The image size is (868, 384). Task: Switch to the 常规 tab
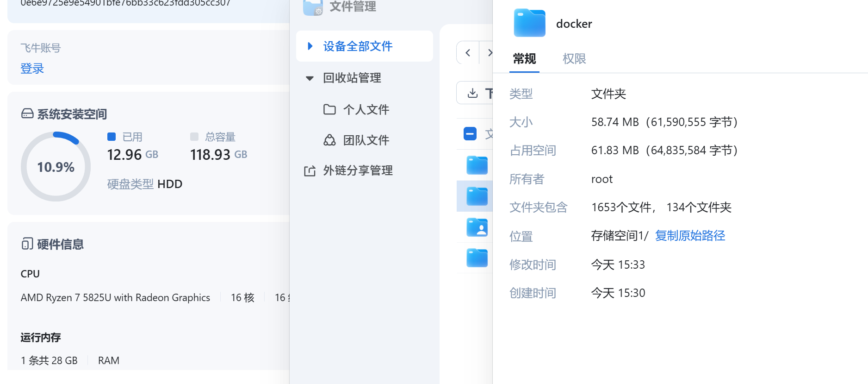pos(524,59)
